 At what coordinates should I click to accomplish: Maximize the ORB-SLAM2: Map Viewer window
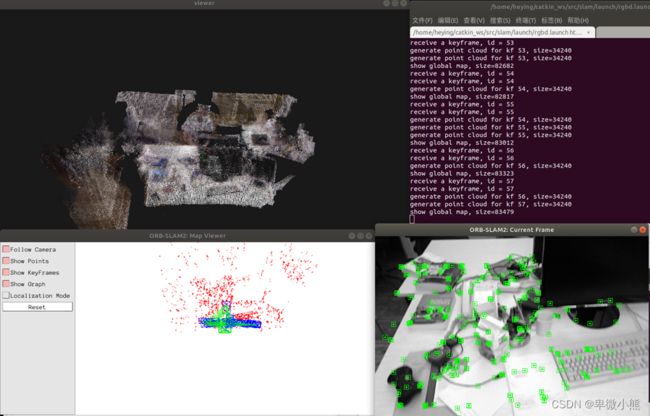tap(360, 236)
